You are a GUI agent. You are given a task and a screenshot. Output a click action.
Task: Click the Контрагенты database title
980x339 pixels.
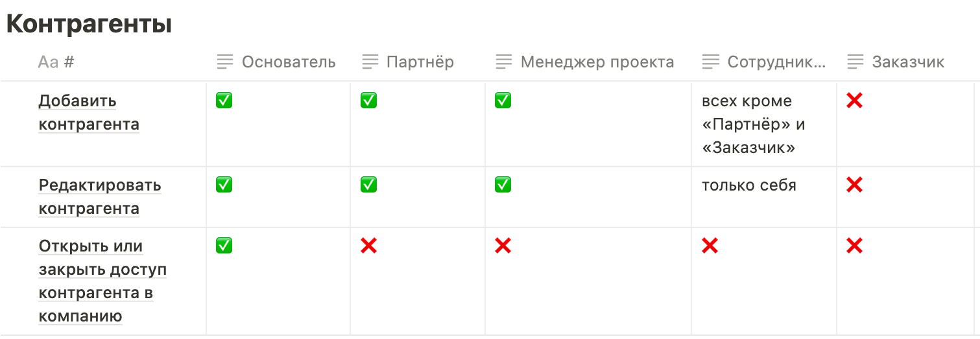89,25
